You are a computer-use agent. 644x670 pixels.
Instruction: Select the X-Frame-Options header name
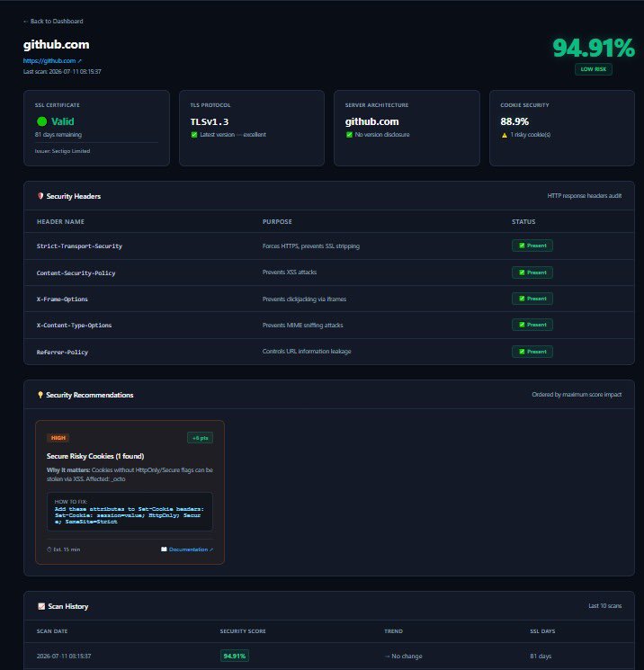click(x=62, y=299)
